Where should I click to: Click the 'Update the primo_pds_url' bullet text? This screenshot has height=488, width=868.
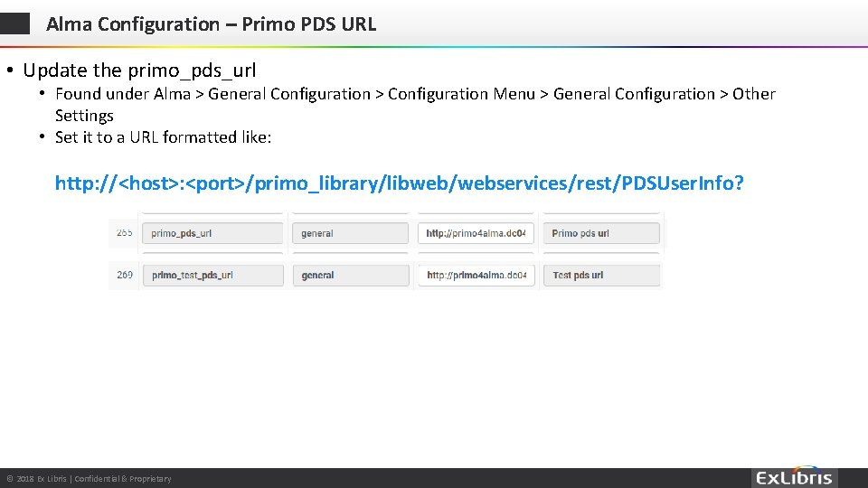click(139, 70)
